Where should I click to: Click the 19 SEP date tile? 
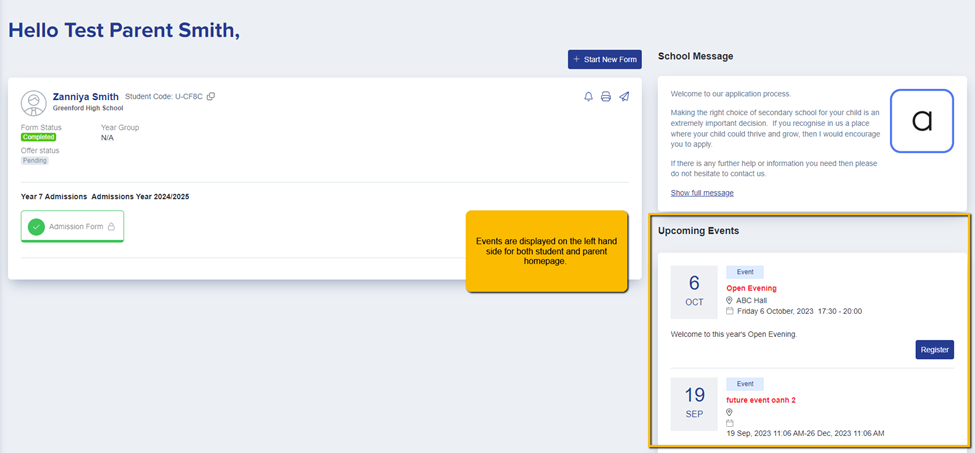[x=694, y=404]
